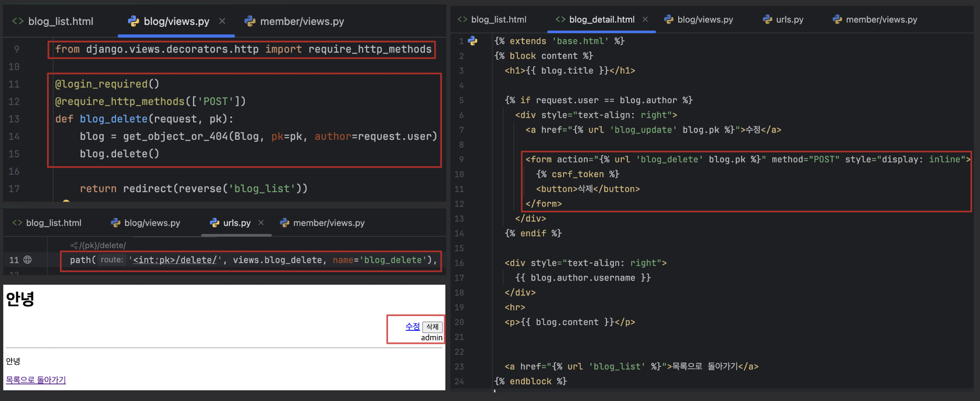
Task: Click the HTML icon on blog_list.html tab, top-left
Action: pyautogui.click(x=18, y=21)
